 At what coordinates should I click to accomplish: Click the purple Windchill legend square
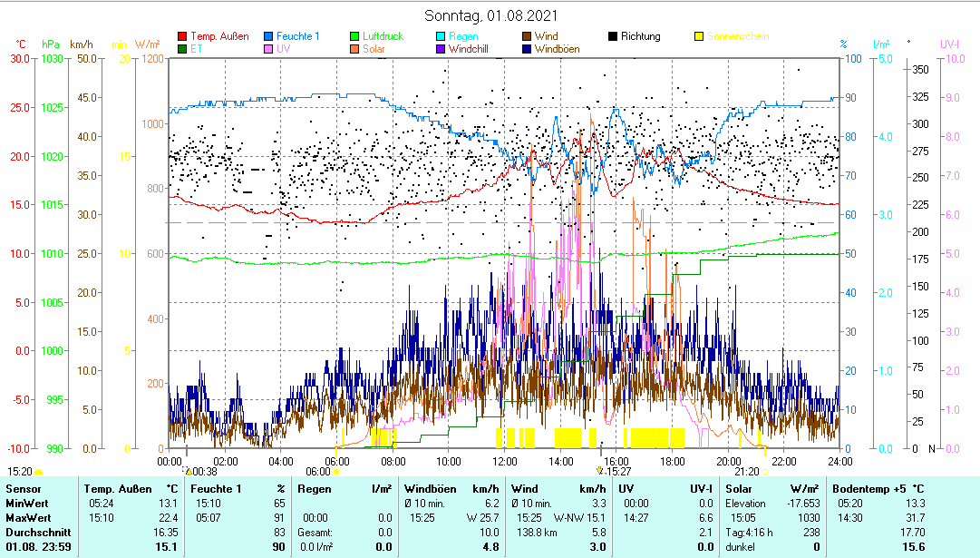(x=441, y=49)
